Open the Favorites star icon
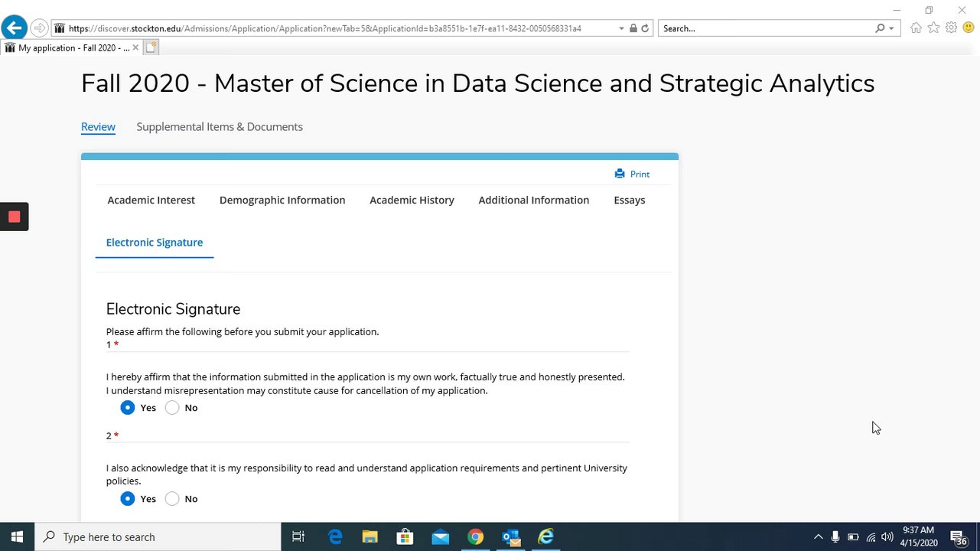 933,28
